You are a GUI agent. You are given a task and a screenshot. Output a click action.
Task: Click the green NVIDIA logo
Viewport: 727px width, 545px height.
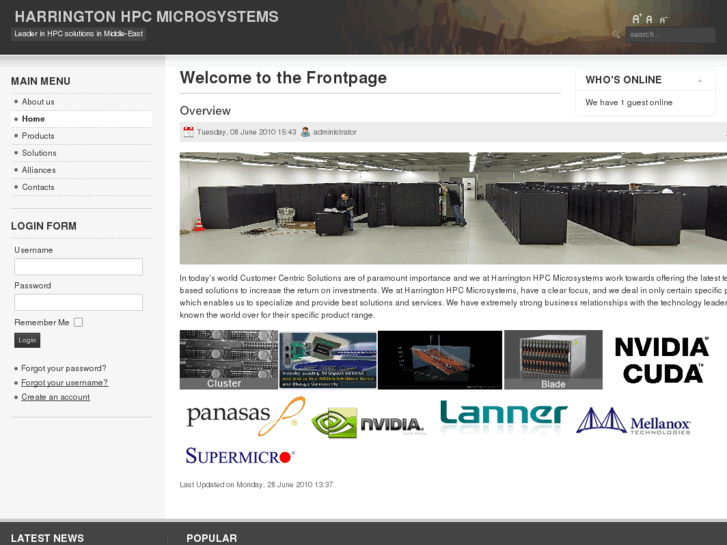pyautogui.click(x=367, y=423)
